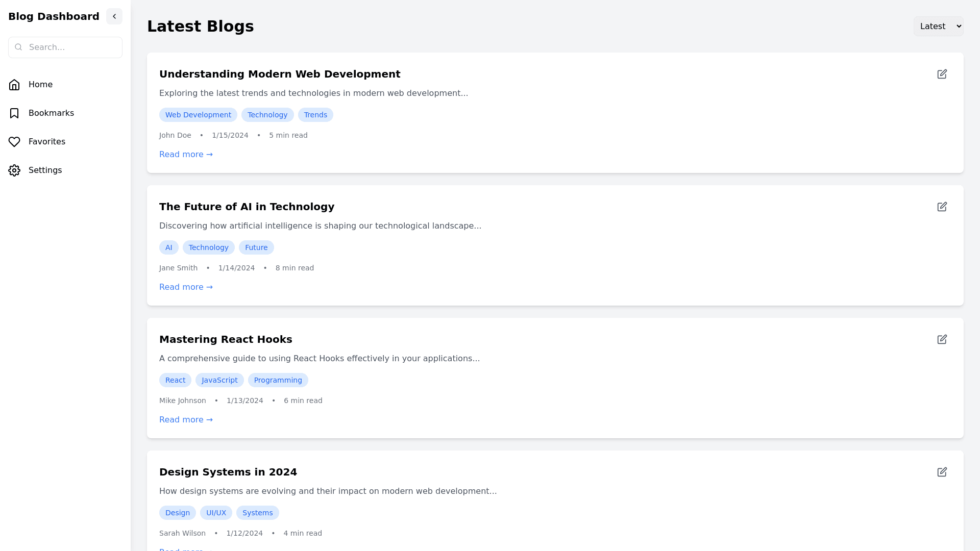Click Read more for Future of AI post

(186, 287)
